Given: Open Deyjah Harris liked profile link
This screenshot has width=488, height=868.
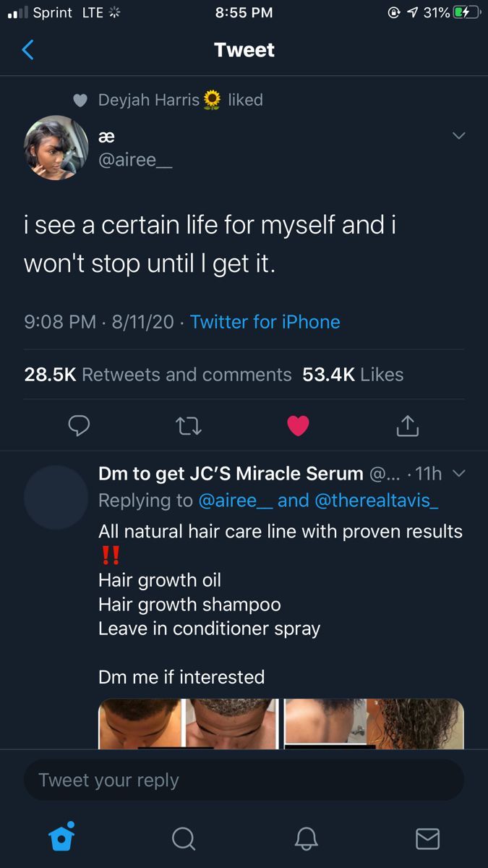Looking at the screenshot, I should [x=148, y=100].
